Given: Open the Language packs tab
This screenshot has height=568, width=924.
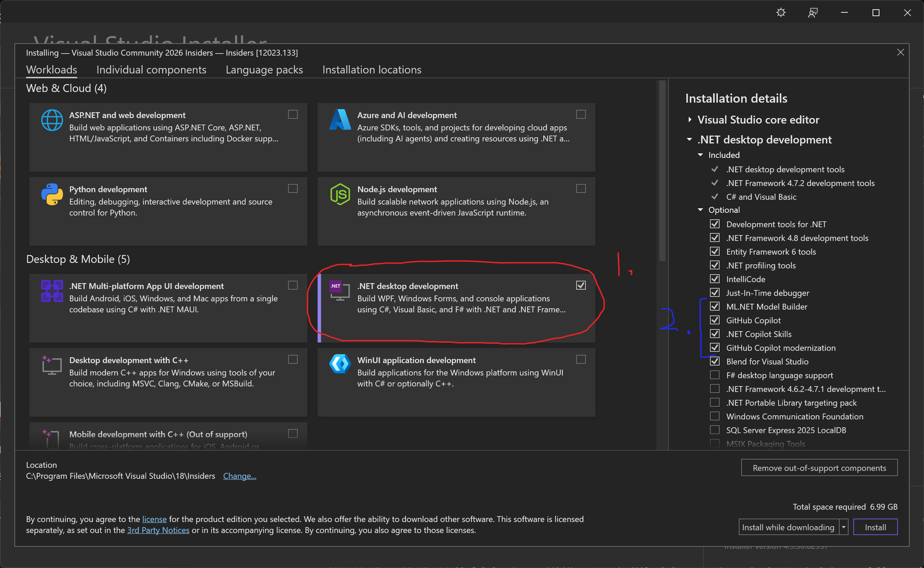Looking at the screenshot, I should (264, 70).
